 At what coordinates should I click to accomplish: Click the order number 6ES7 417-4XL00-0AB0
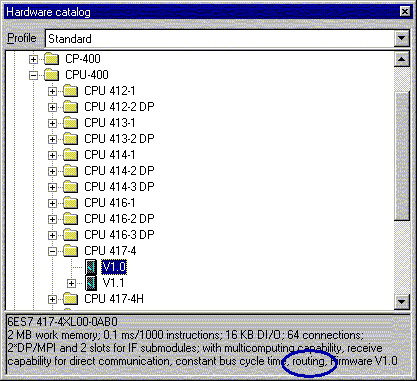pyautogui.click(x=63, y=322)
